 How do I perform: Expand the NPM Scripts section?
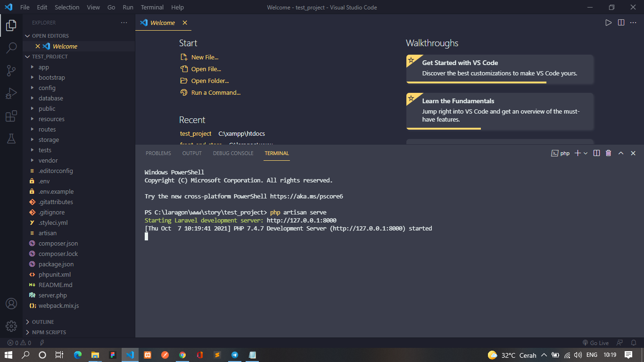(x=79, y=332)
